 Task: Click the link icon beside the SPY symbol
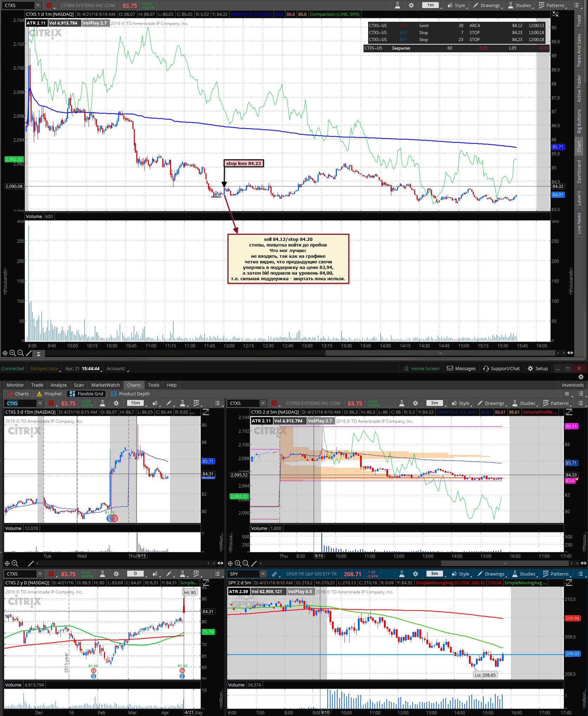274,574
